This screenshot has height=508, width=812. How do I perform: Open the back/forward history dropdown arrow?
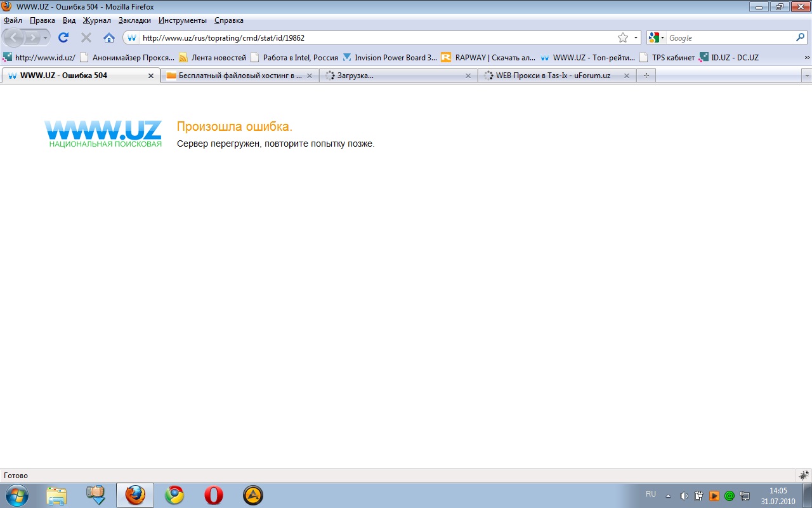point(45,38)
